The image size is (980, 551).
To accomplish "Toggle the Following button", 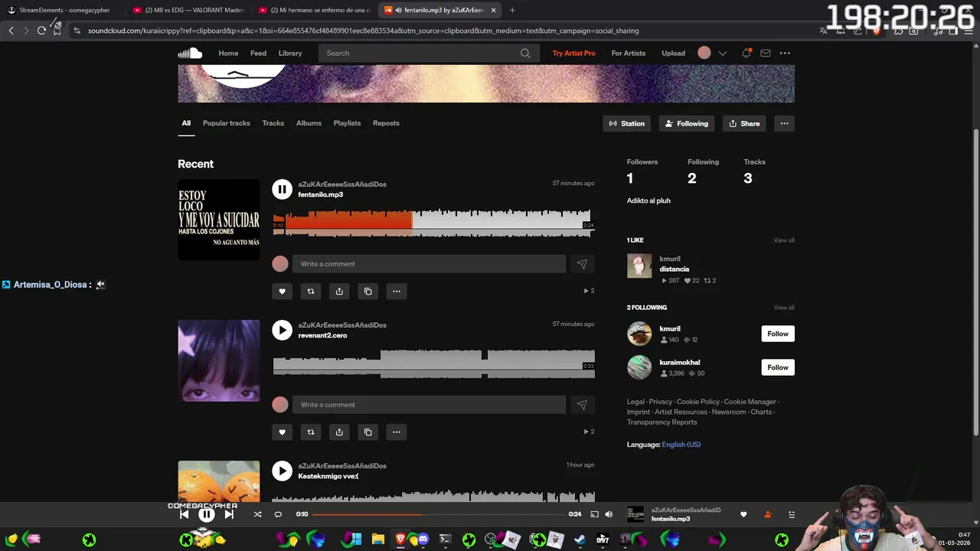I will pos(686,123).
